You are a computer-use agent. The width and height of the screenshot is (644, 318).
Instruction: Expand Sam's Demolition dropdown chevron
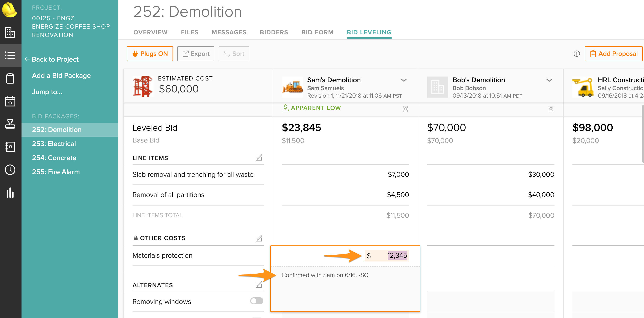click(404, 80)
